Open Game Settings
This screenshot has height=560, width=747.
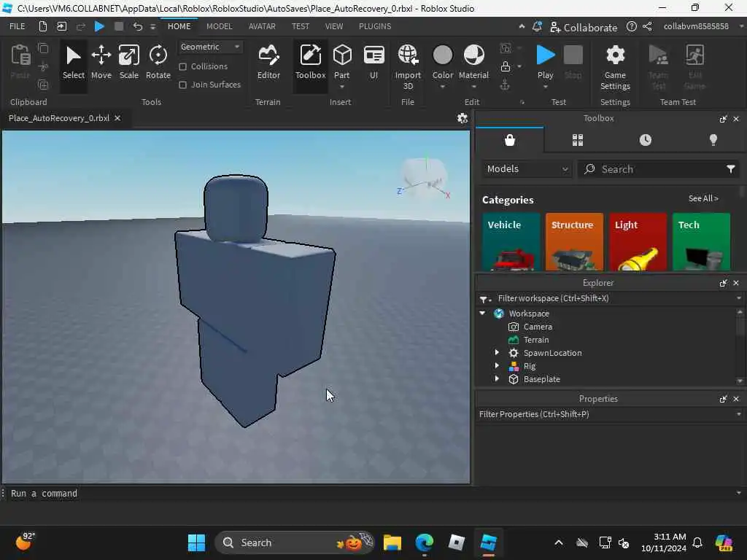pyautogui.click(x=615, y=66)
